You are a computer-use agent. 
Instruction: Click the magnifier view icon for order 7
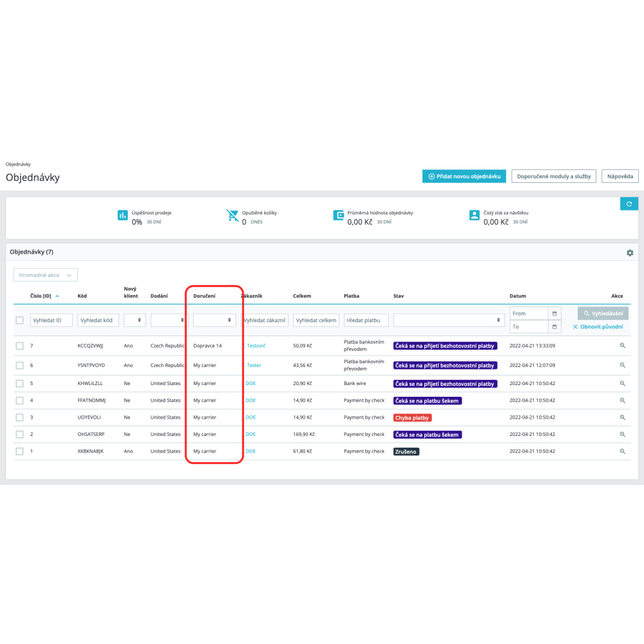[623, 346]
